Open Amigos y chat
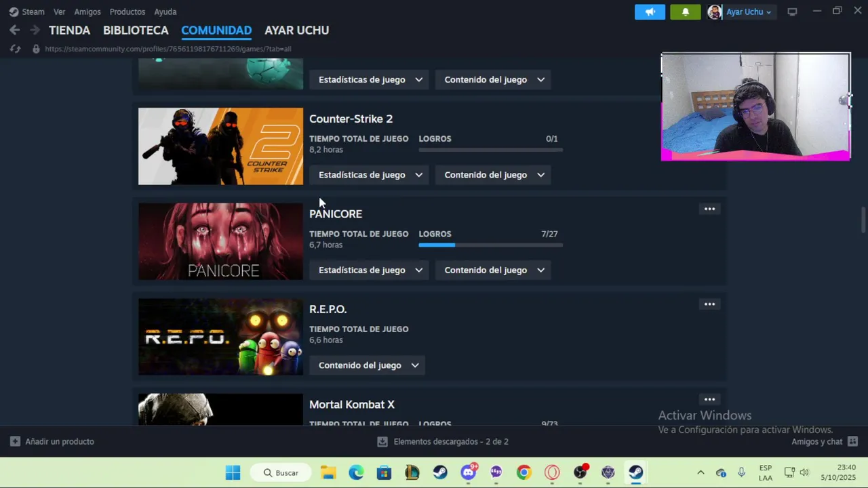 click(817, 441)
